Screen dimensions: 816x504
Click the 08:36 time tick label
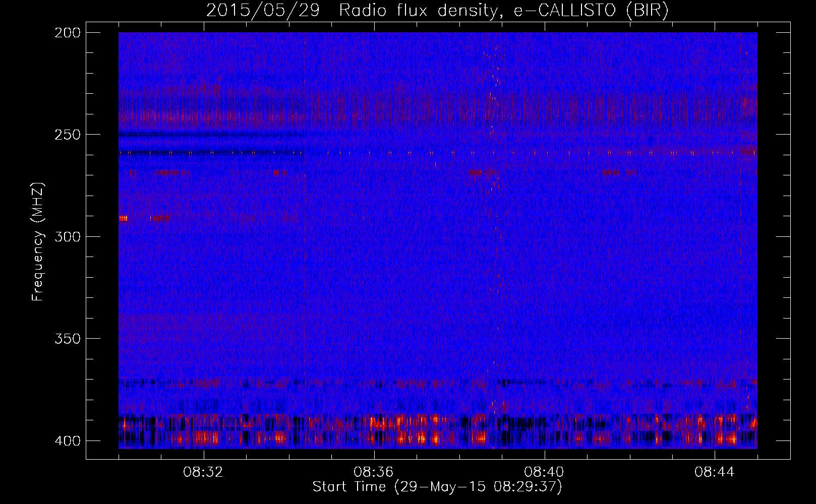pos(374,472)
